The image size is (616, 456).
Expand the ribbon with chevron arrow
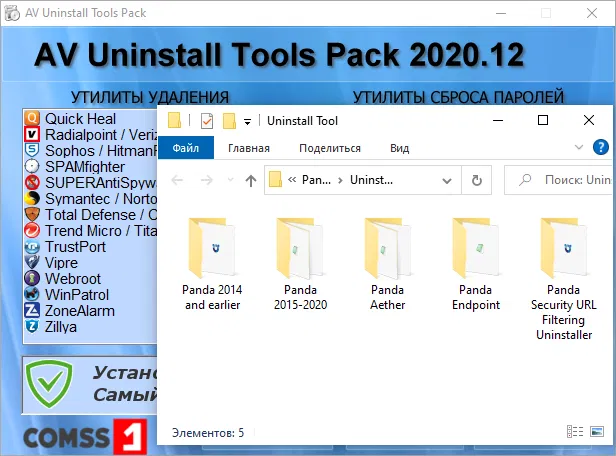click(579, 148)
